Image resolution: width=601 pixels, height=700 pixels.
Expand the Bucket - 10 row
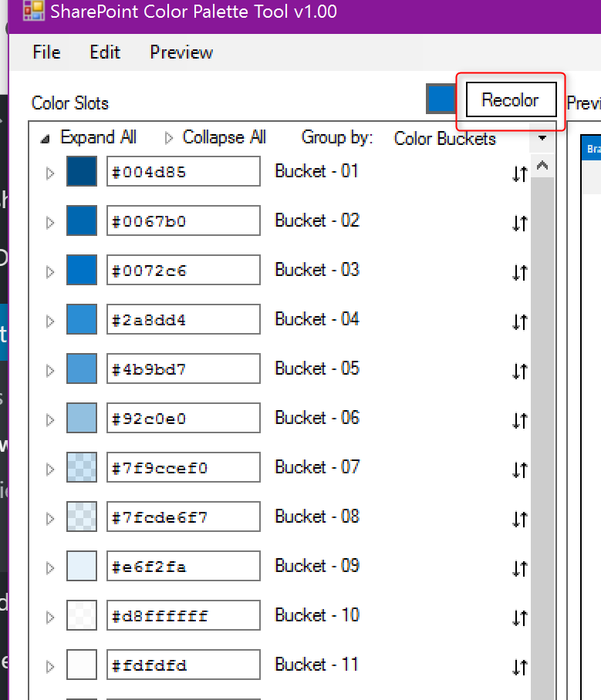50,617
